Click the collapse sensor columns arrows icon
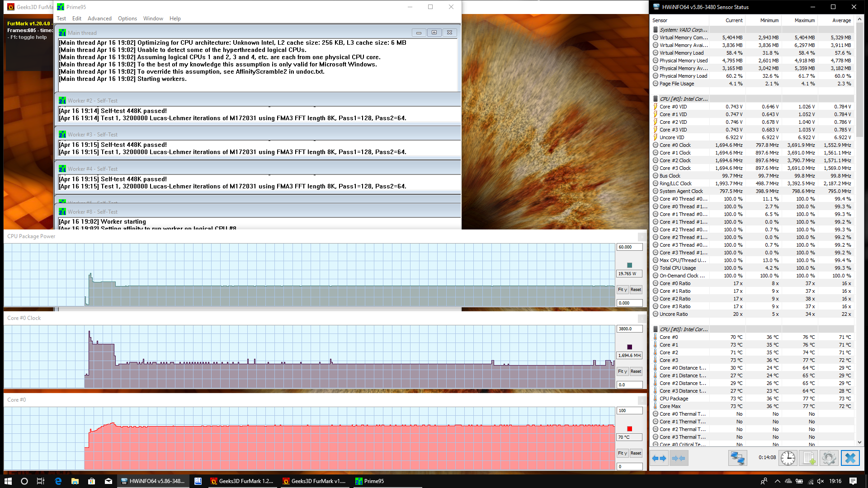 point(678,458)
